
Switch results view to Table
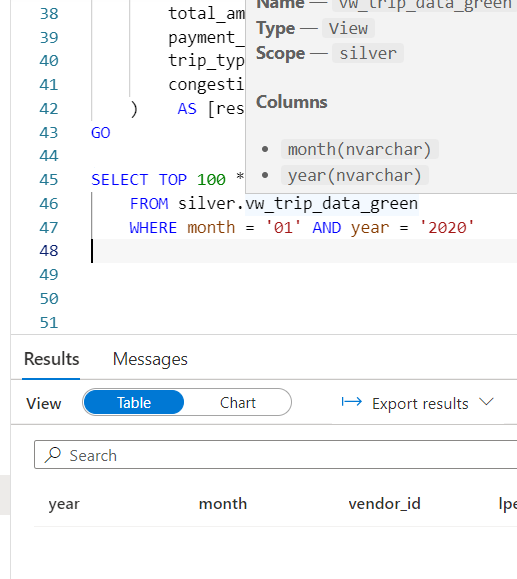point(134,402)
